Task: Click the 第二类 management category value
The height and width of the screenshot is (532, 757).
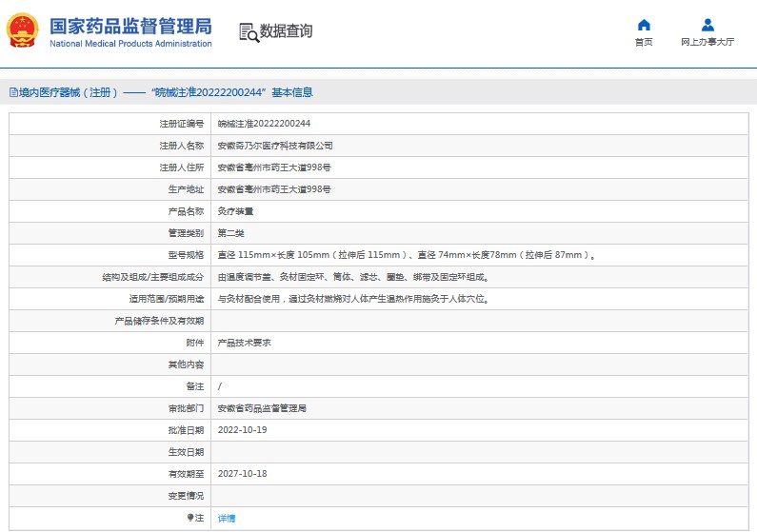Action: [x=230, y=233]
